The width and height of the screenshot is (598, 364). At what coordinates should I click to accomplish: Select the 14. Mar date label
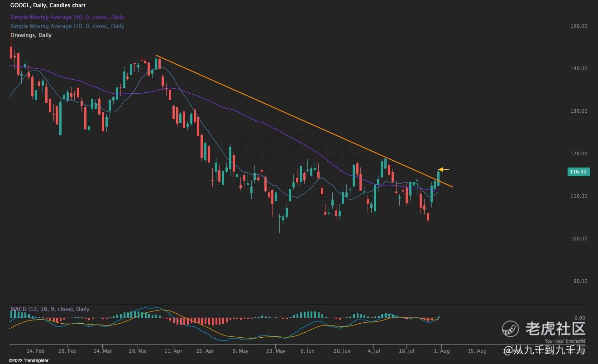coord(103,351)
